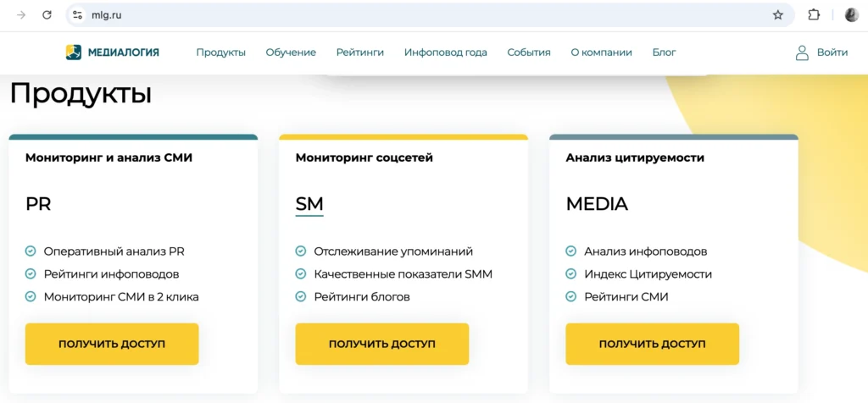
Task: Click the Медиалогия logo icon
Action: [x=74, y=52]
